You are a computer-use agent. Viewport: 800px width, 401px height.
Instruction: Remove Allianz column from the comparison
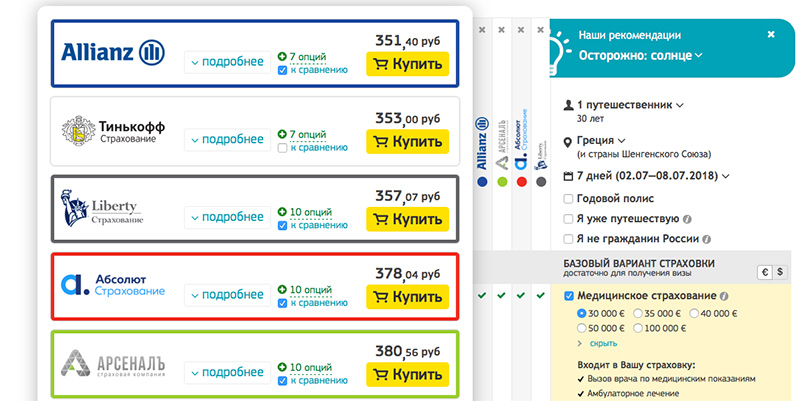point(482,31)
